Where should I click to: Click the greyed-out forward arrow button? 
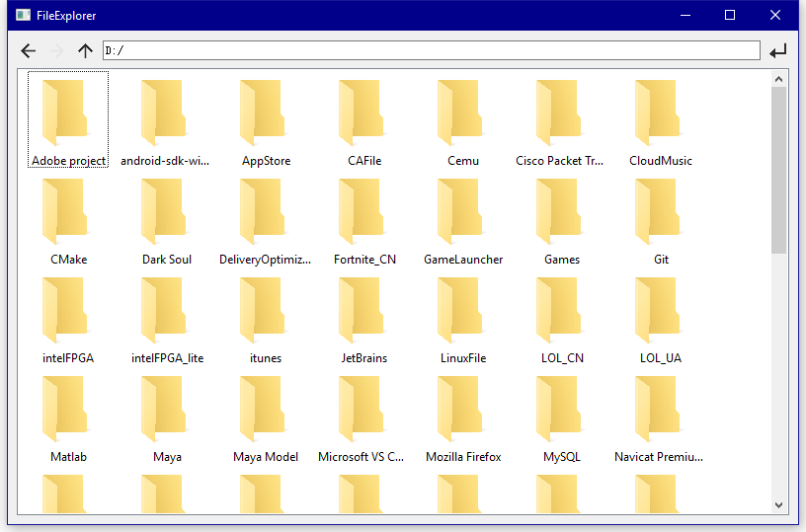coord(56,51)
